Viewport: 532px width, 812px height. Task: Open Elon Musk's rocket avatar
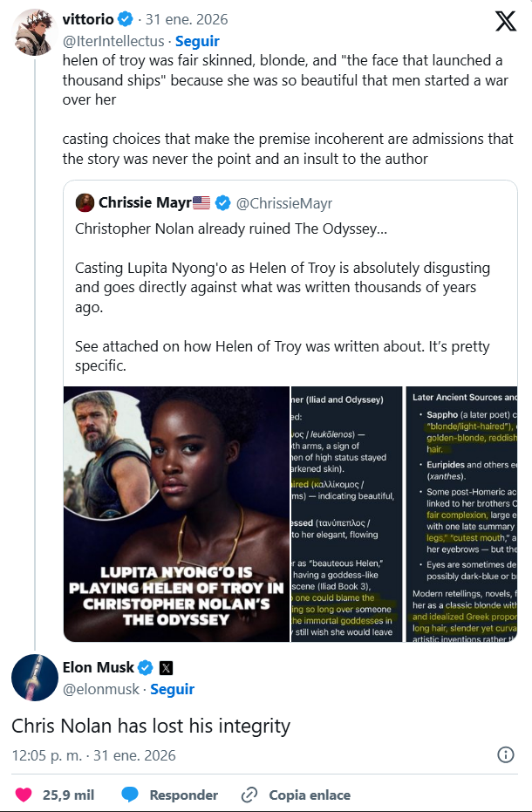pos(35,677)
